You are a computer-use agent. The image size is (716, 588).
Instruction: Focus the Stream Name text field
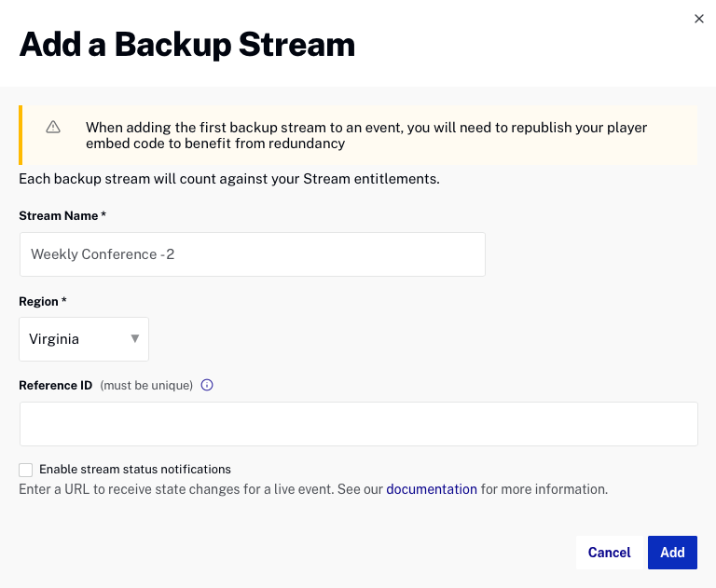pyautogui.click(x=252, y=254)
